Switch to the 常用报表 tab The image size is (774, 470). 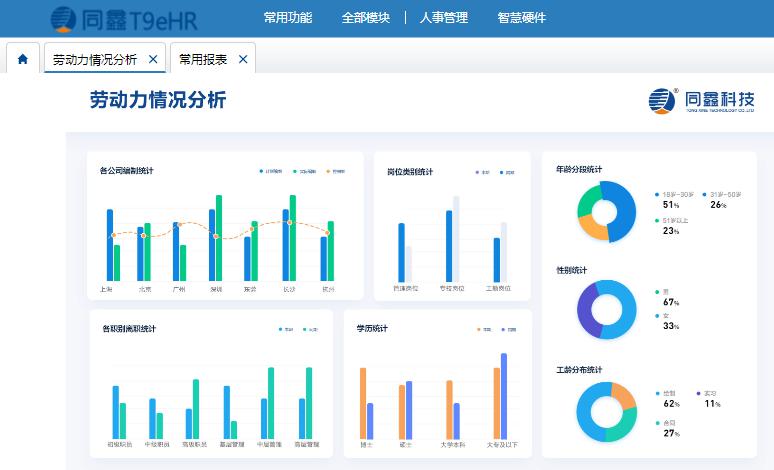202,59
